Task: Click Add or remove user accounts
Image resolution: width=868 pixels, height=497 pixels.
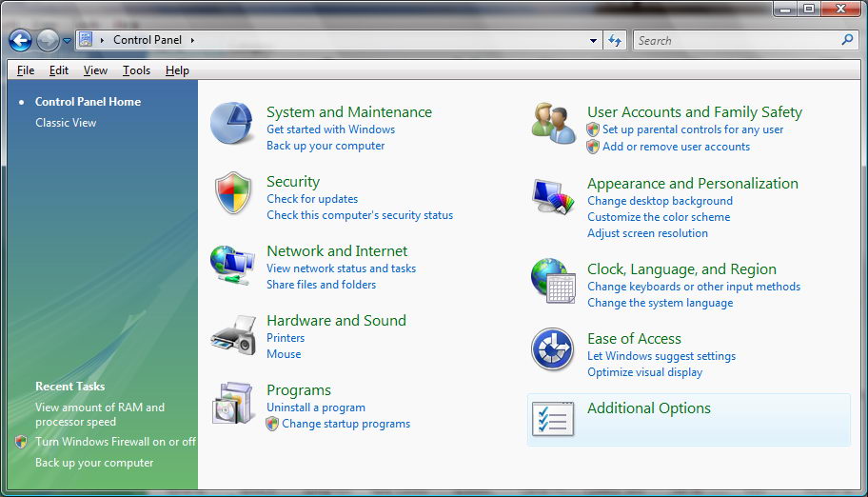Action: coord(676,147)
